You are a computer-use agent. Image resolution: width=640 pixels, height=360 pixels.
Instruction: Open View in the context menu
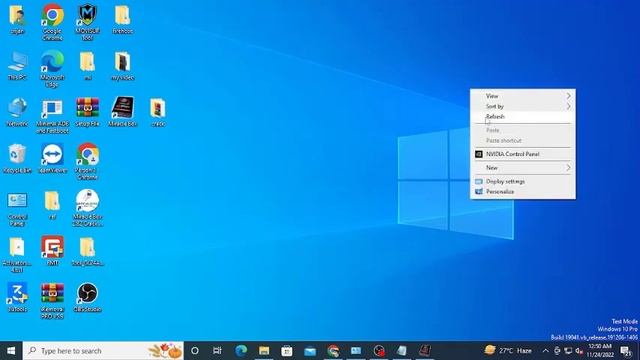(523, 96)
